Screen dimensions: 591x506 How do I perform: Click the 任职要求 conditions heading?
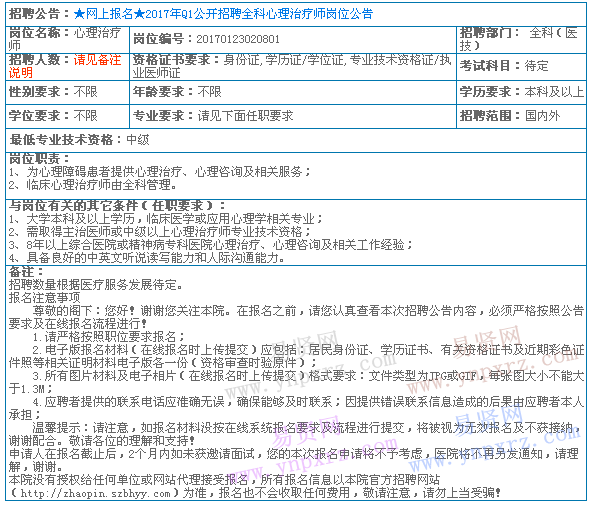click(117, 206)
